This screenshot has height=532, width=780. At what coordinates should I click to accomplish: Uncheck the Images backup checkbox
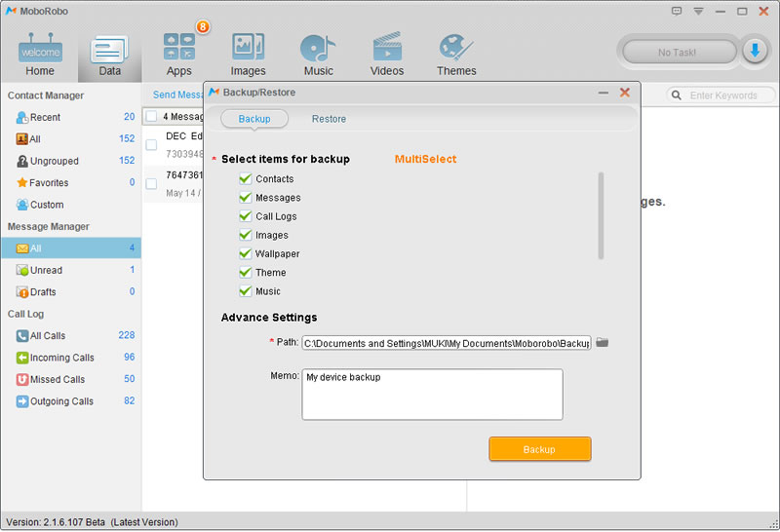tap(246, 235)
